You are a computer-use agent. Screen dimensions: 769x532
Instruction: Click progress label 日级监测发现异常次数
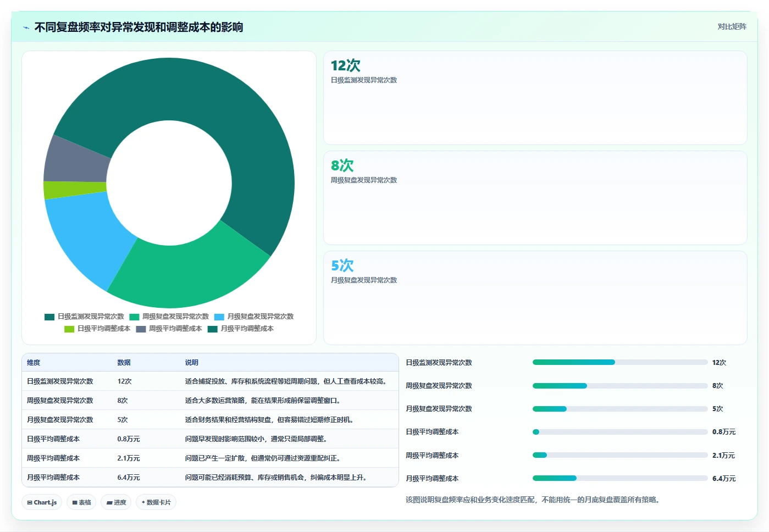point(439,363)
